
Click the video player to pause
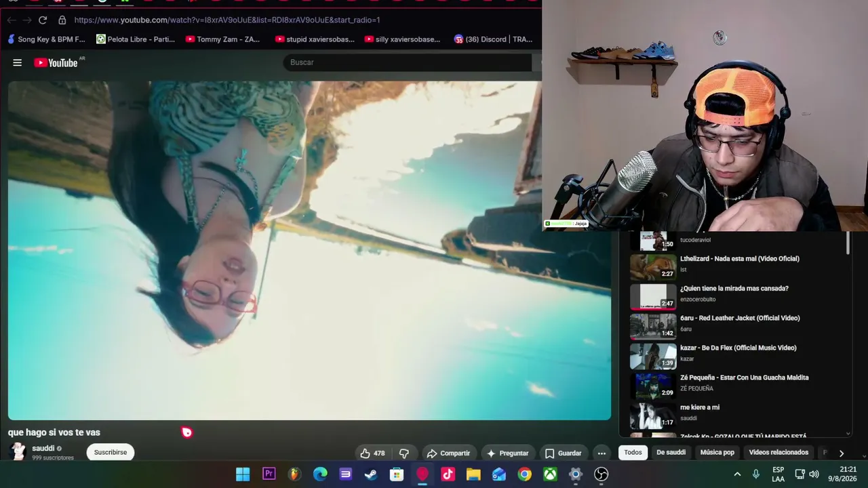[x=309, y=251]
